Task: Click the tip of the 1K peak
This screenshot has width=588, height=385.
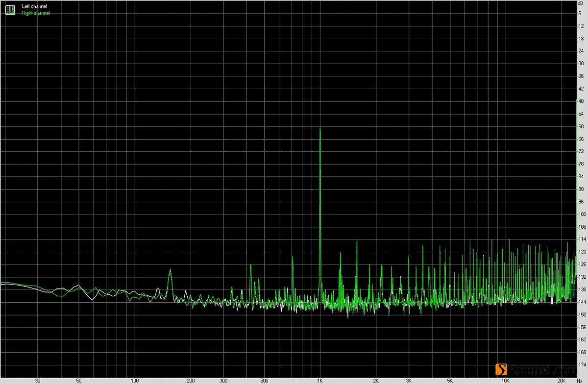Action: click(320, 128)
